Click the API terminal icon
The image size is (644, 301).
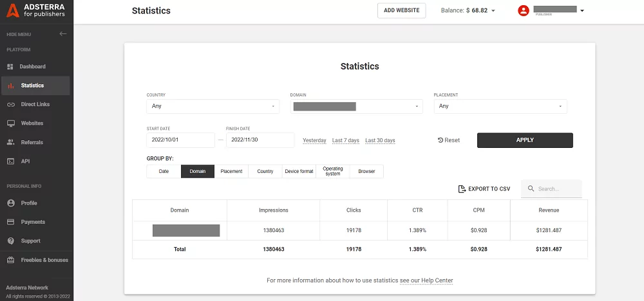(10, 161)
